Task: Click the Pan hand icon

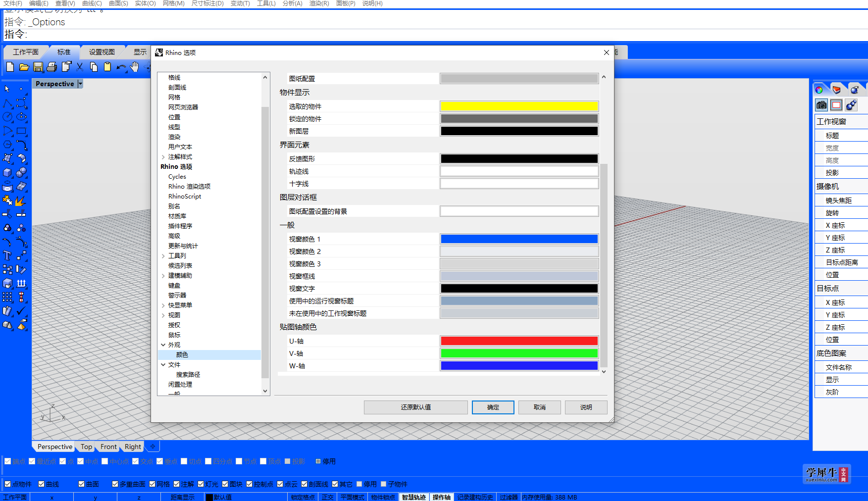Action: 135,67
